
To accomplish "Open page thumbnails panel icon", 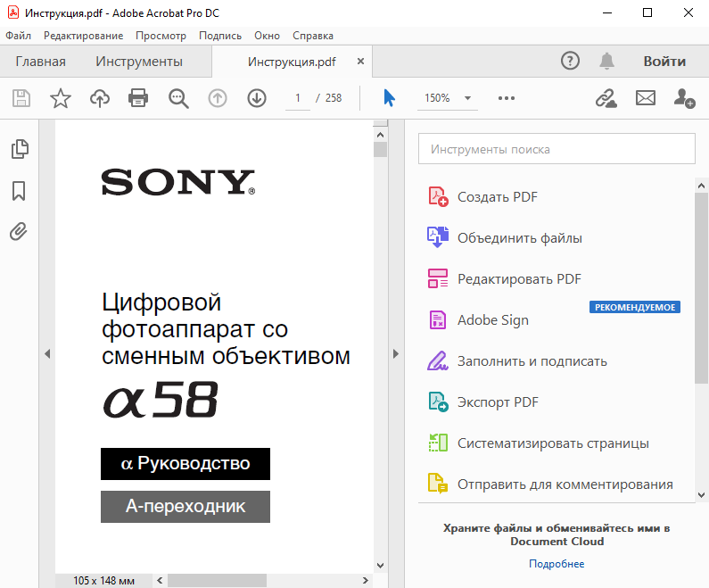I will coord(20,149).
